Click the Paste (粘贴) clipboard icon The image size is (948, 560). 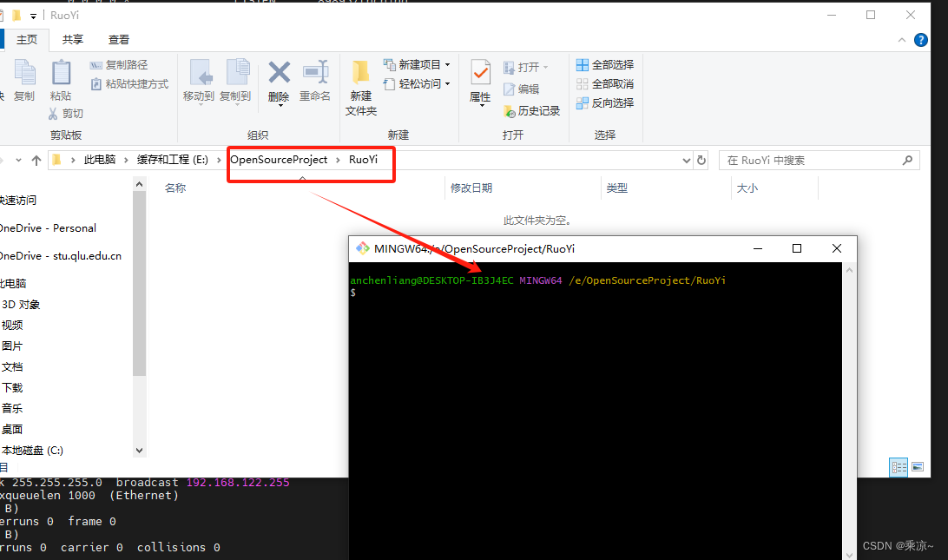(x=61, y=73)
